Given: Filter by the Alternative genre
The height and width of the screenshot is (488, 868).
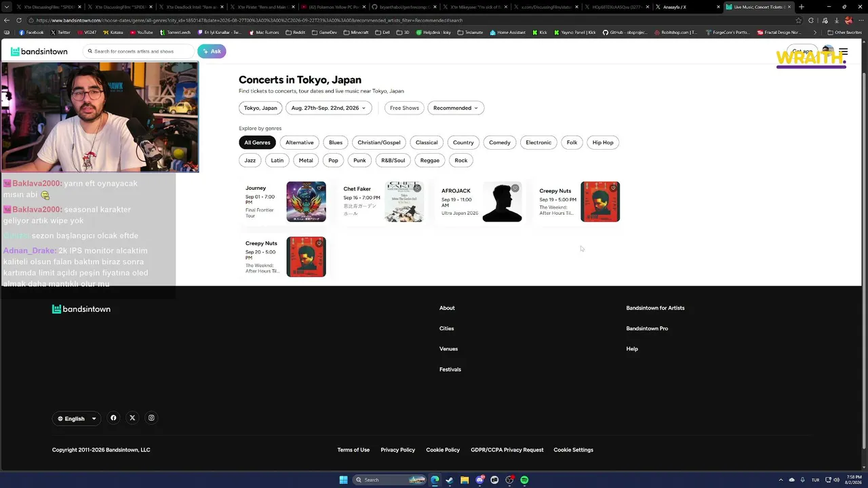Looking at the screenshot, I should point(300,142).
